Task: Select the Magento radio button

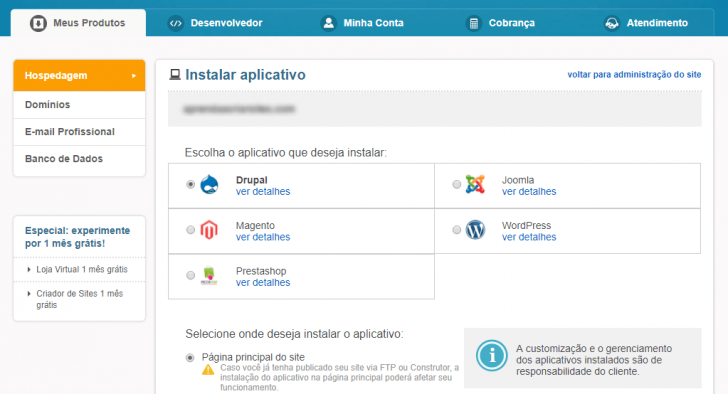Action: coord(190,230)
